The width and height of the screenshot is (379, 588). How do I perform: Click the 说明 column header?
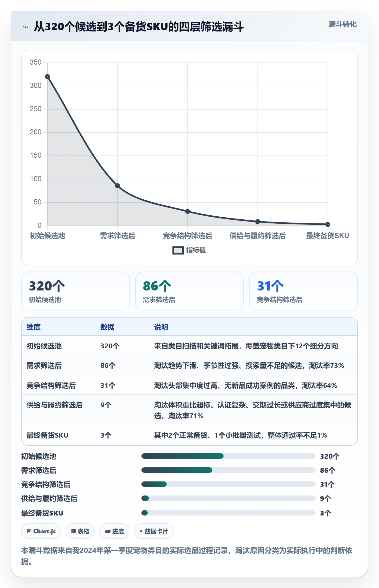pos(161,327)
